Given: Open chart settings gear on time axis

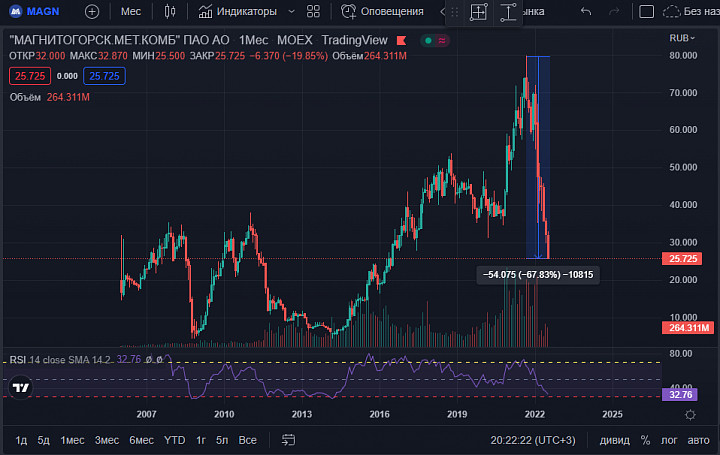Looking at the screenshot, I should tap(690, 415).
